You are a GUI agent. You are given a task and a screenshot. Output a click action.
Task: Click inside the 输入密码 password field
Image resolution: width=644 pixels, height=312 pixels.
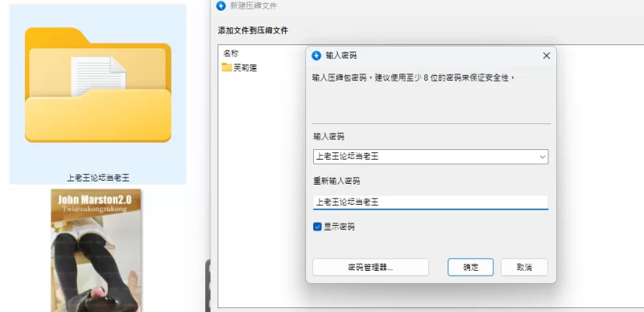tap(431, 156)
